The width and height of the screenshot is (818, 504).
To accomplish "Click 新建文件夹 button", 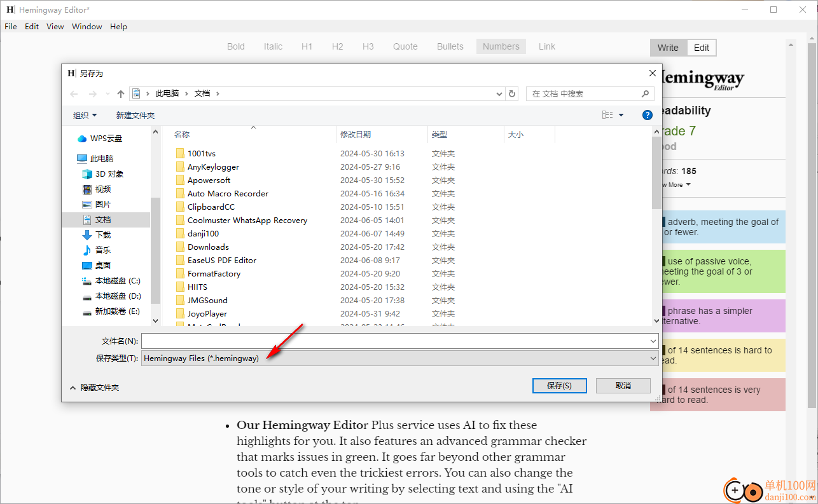I will click(x=135, y=115).
